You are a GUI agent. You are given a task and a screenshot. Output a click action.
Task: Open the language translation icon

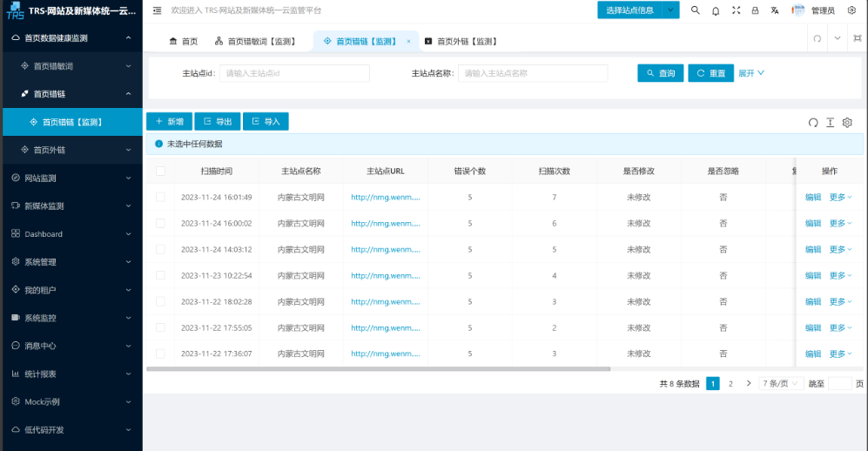[775, 10]
